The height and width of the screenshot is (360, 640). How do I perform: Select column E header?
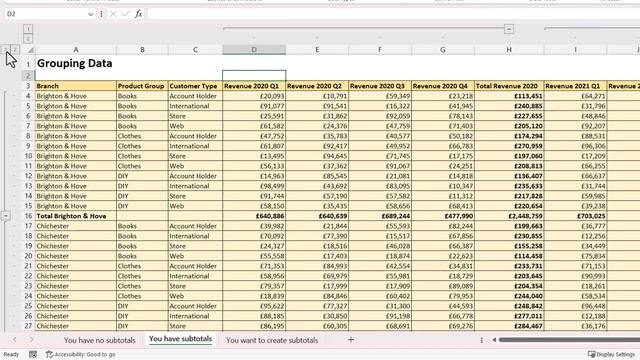[317, 49]
